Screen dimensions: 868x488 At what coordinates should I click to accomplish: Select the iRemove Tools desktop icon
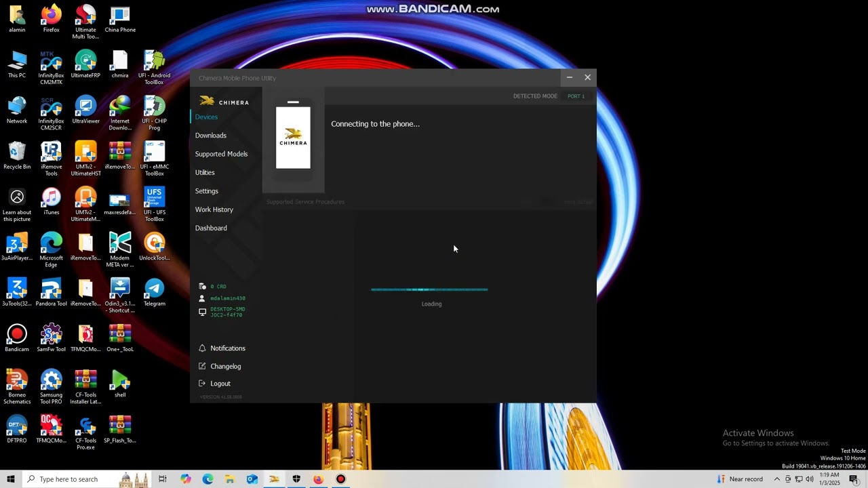coord(51,159)
